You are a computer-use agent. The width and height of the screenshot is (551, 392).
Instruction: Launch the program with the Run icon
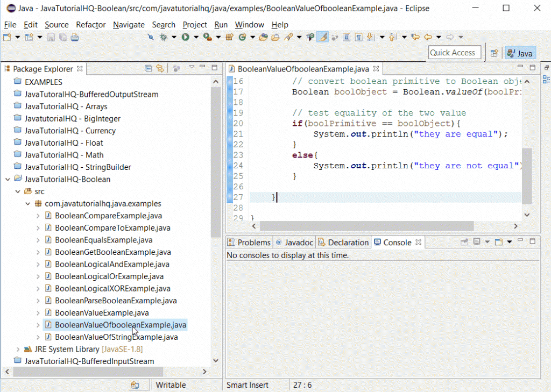click(x=185, y=38)
